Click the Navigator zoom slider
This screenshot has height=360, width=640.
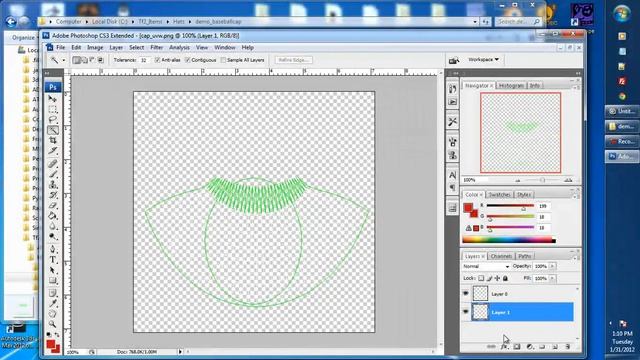click(x=542, y=180)
